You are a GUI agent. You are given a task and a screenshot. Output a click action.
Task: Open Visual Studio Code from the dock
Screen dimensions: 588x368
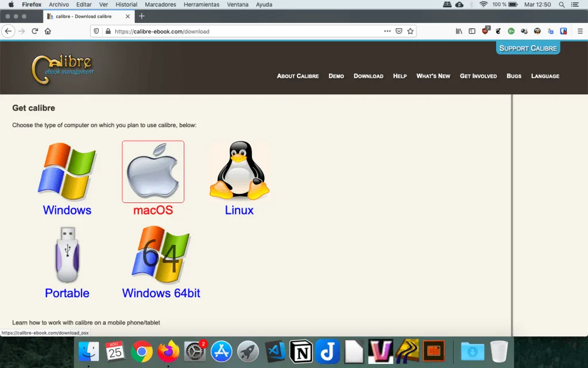[276, 351]
